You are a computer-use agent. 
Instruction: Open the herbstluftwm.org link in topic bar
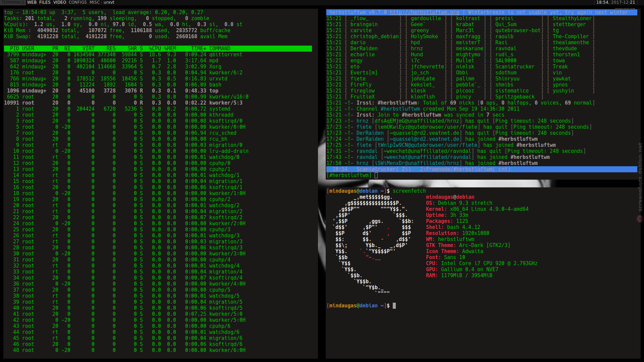pyautogui.click(x=424, y=12)
